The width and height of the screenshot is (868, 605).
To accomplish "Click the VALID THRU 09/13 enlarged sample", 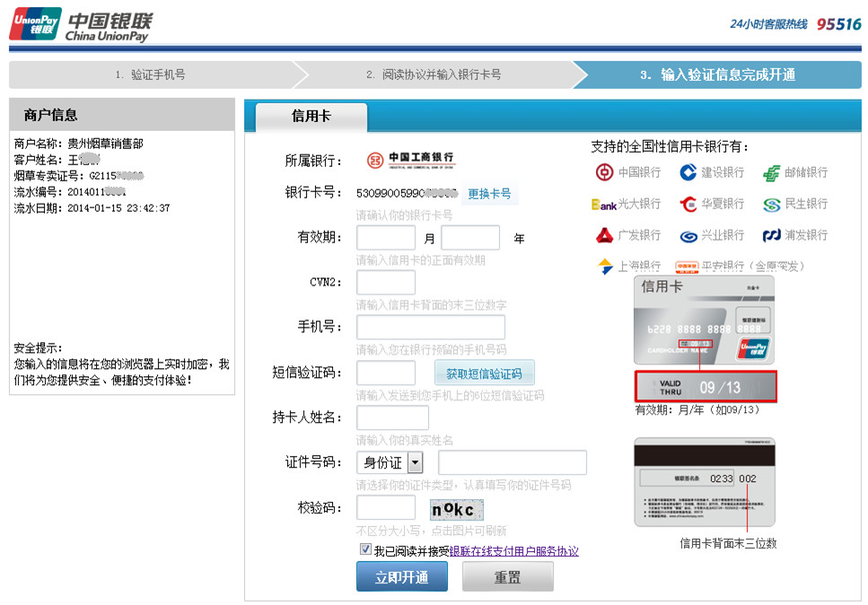I will [706, 386].
